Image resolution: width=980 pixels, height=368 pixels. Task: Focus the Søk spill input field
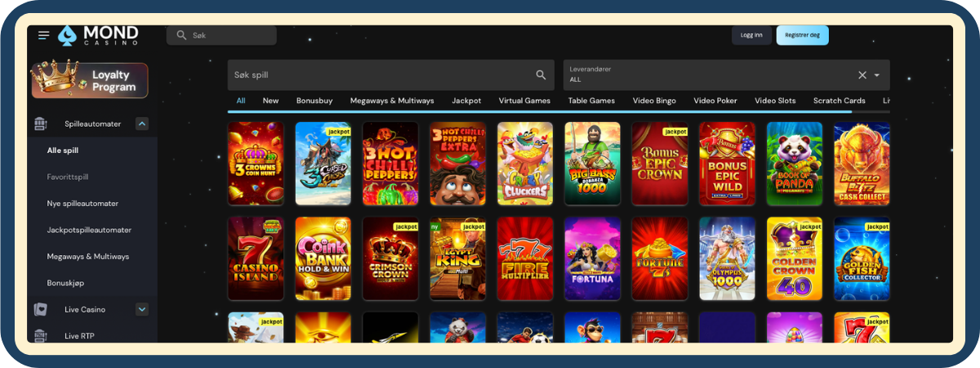pyautogui.click(x=391, y=74)
